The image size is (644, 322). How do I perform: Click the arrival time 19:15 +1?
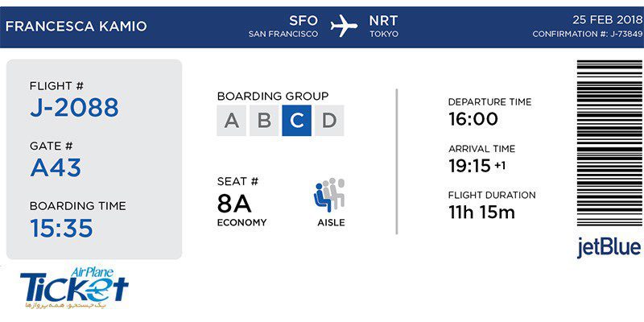click(x=477, y=166)
